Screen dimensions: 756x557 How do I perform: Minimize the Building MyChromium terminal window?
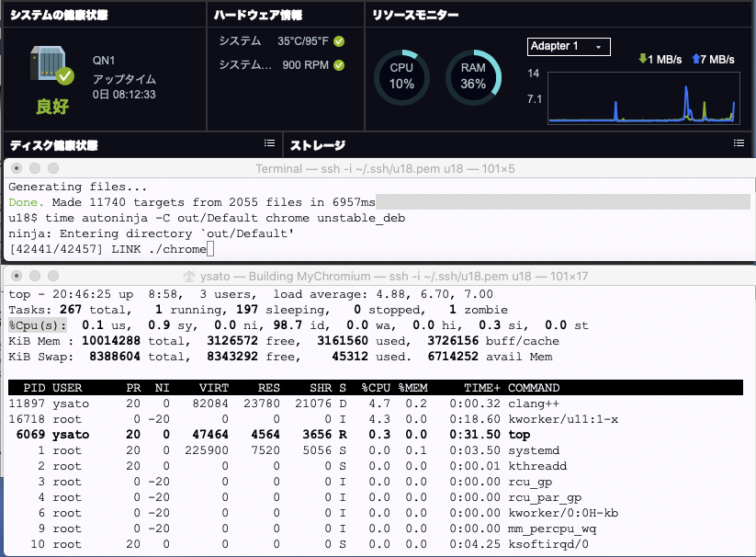point(35,275)
